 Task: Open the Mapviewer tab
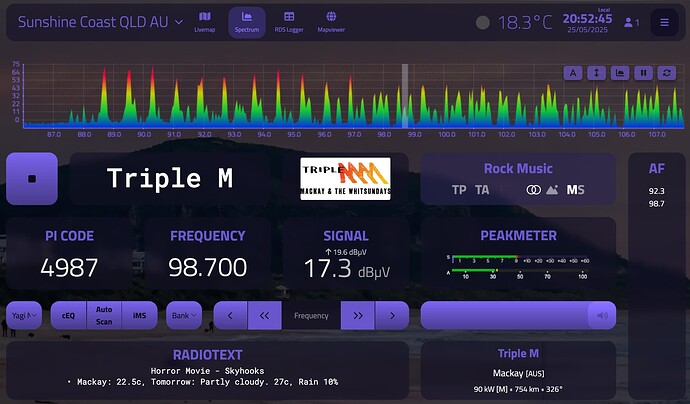pos(331,22)
